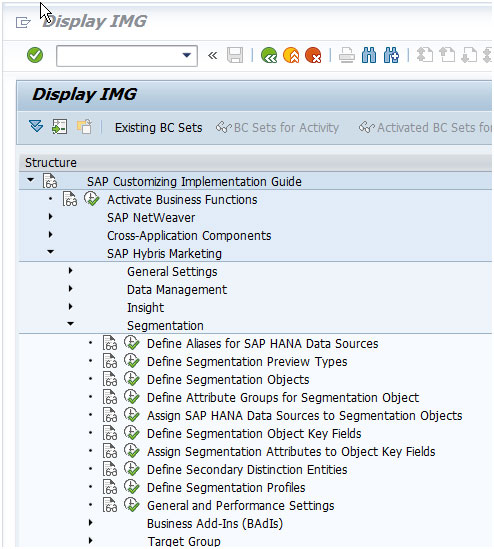This screenshot has width=494, height=549.
Task: Expand the Business Add-Ins (BAdIs) node
Action: point(91,523)
